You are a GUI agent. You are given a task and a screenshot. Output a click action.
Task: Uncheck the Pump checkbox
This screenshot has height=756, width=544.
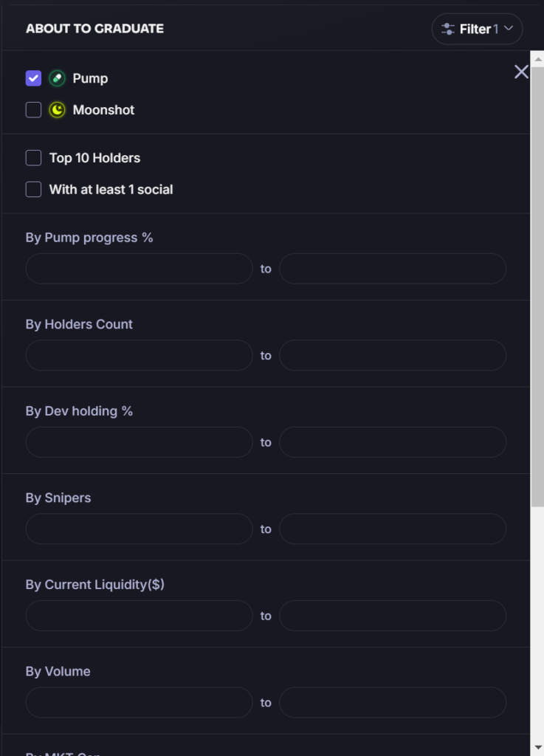33,78
